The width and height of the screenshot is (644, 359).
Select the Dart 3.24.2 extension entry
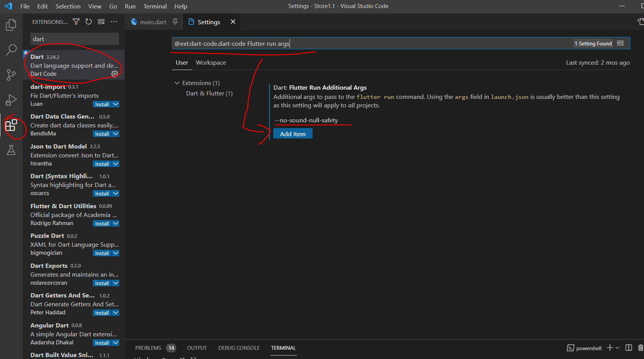click(74, 65)
